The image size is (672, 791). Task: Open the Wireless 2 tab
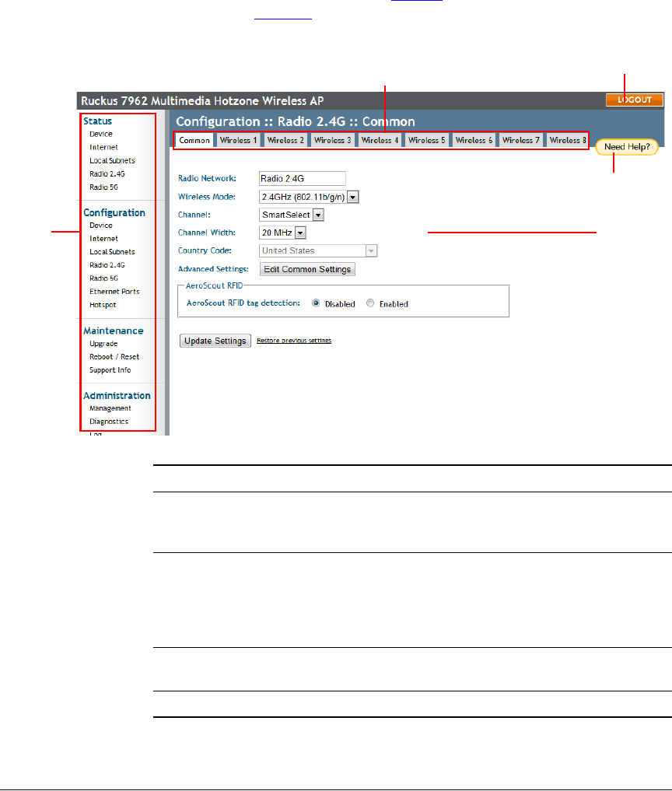[x=285, y=140]
